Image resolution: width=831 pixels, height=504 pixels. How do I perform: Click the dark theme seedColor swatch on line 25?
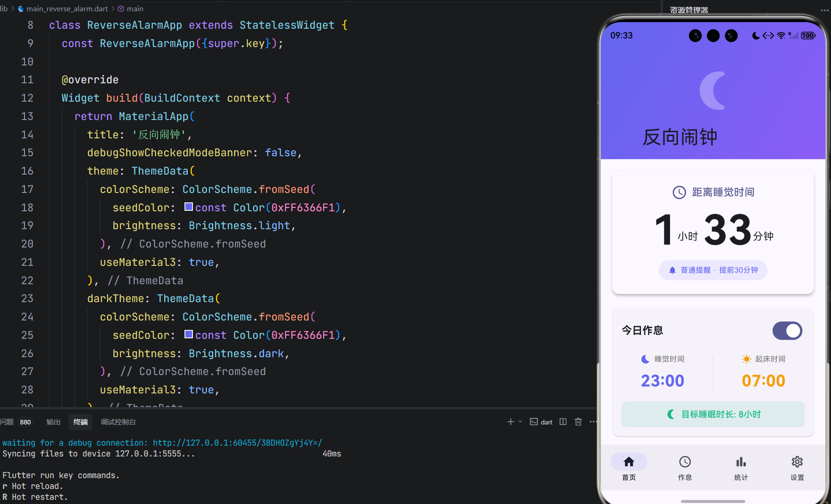click(x=188, y=334)
